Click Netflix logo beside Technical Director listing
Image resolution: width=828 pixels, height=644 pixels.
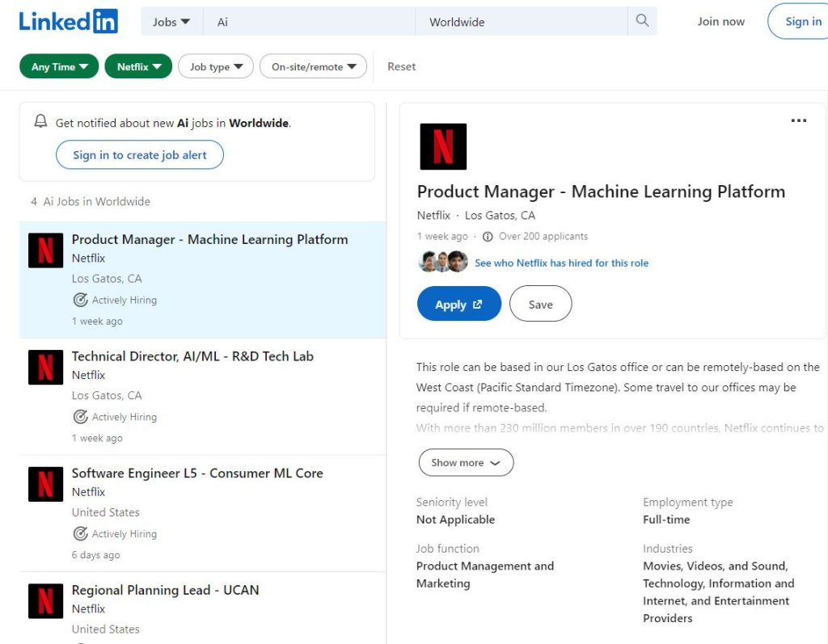coord(45,368)
